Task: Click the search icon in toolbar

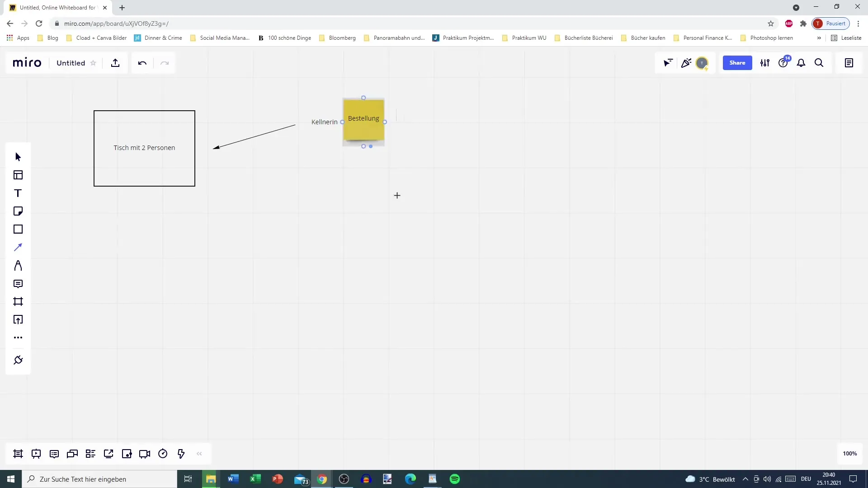Action: (819, 63)
